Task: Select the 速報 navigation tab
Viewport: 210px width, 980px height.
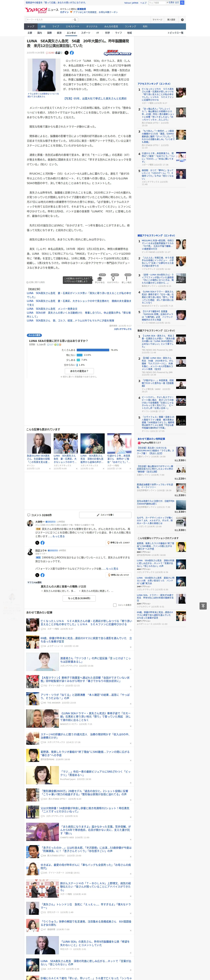Action: click(43, 27)
